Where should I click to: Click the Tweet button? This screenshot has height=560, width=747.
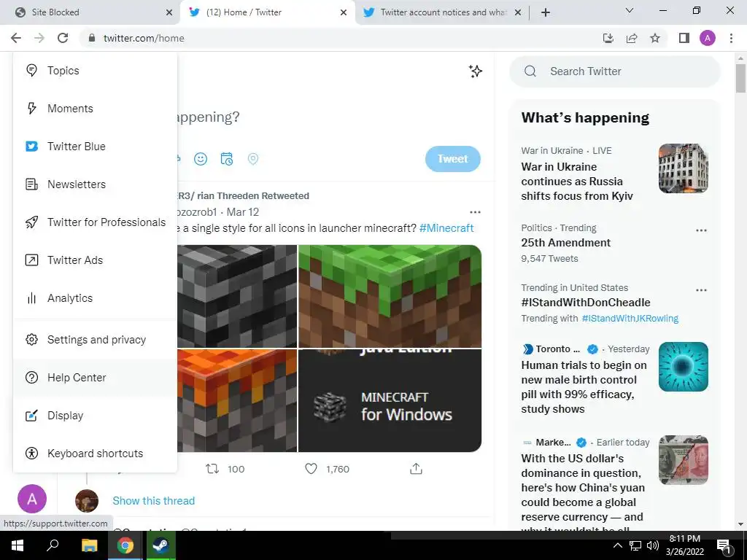tap(452, 159)
